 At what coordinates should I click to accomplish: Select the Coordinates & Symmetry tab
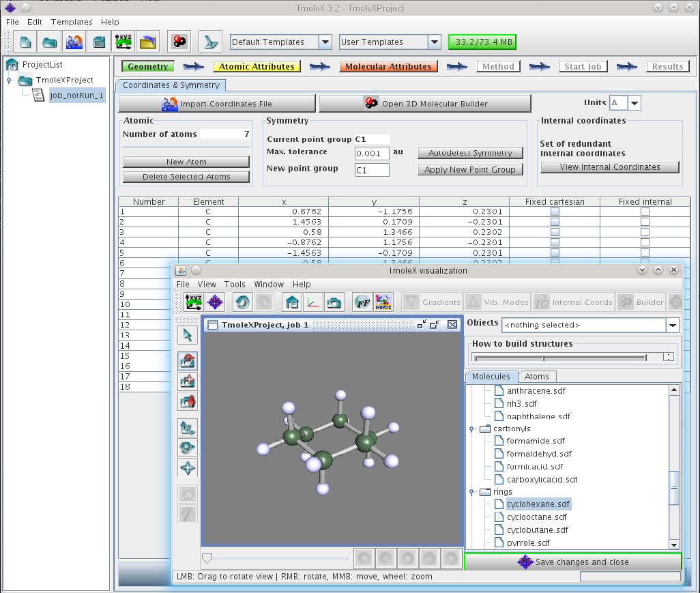[171, 85]
